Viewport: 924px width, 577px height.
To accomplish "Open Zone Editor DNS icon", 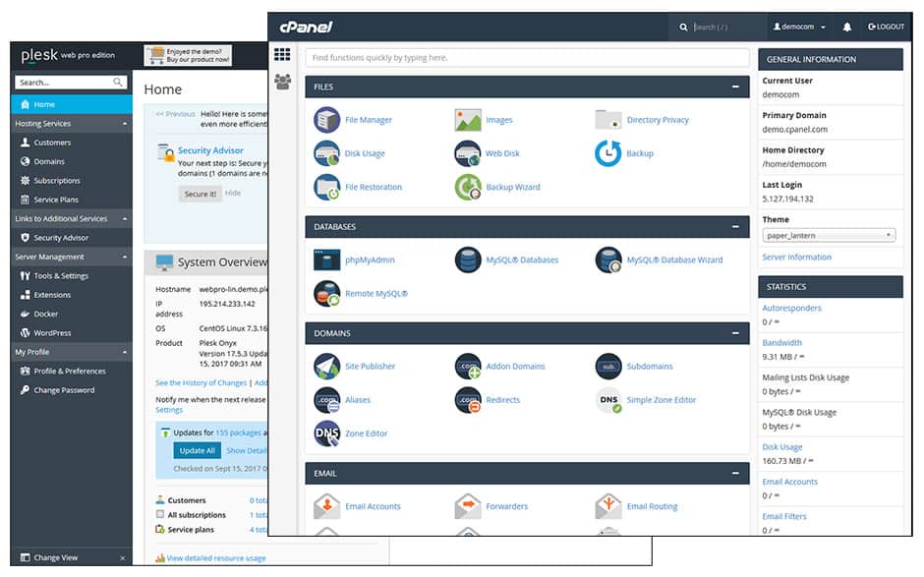I will point(326,433).
